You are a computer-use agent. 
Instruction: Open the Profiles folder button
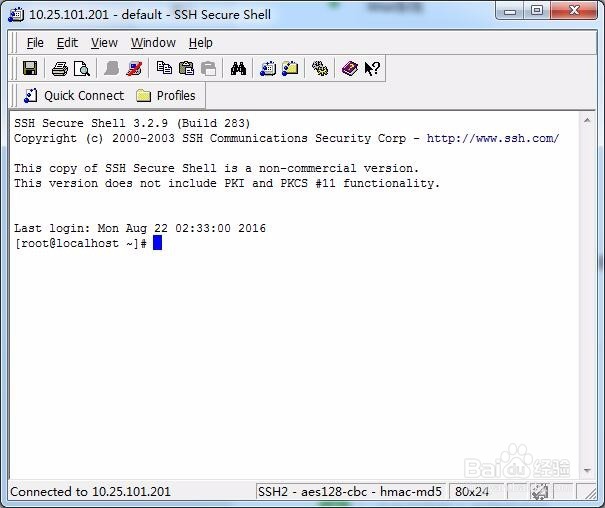pyautogui.click(x=166, y=96)
